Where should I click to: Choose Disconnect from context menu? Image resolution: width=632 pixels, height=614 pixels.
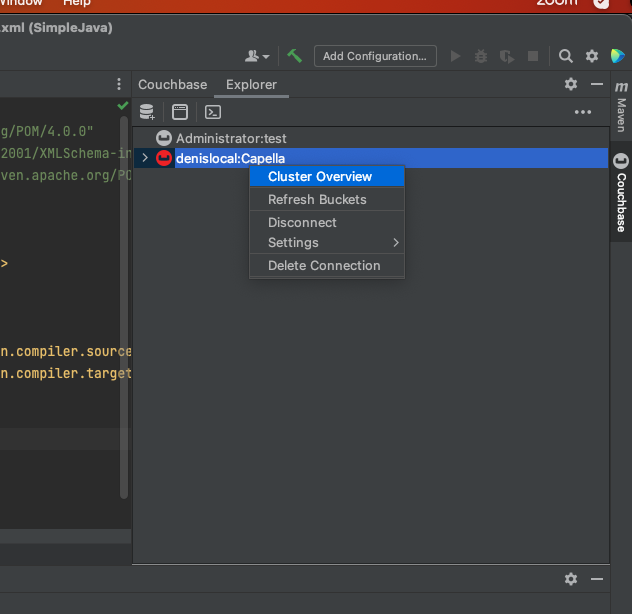[x=327, y=223]
